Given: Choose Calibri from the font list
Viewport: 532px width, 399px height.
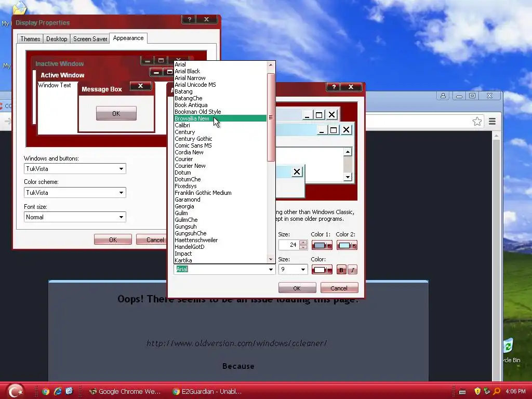Looking at the screenshot, I should click(x=220, y=125).
